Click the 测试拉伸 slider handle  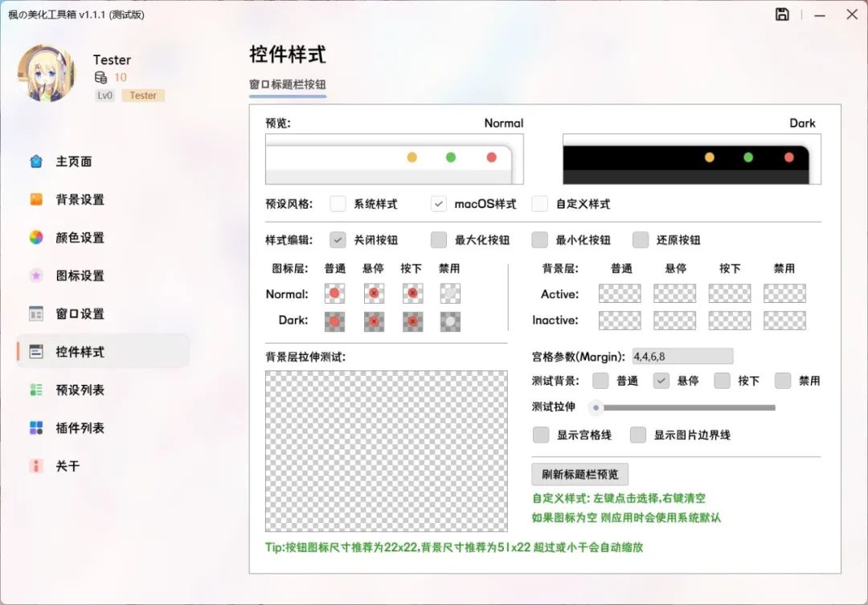click(596, 407)
